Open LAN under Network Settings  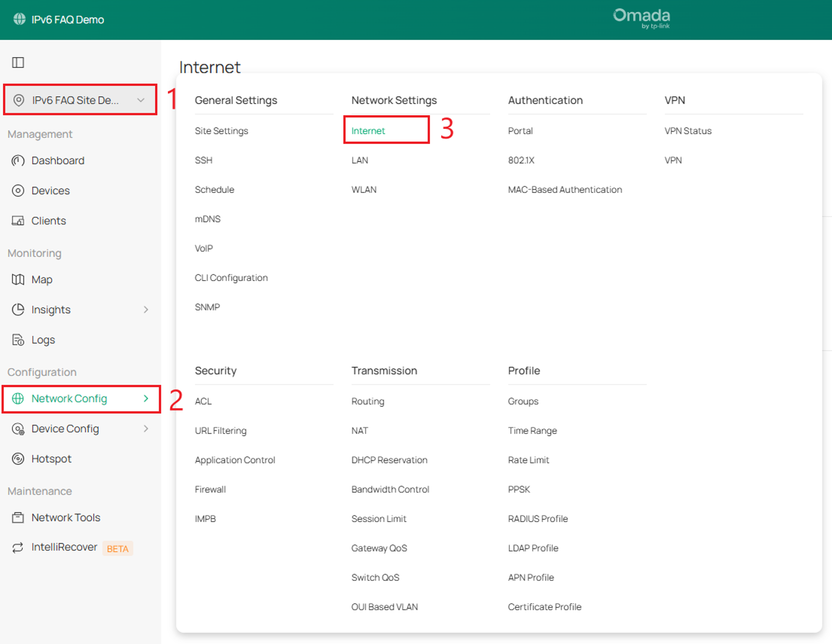[x=360, y=160]
